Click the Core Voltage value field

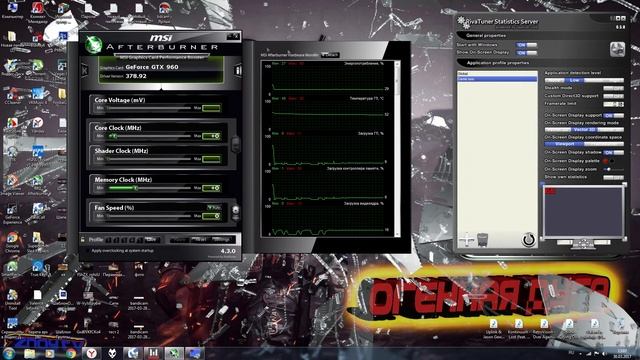[x=212, y=108]
